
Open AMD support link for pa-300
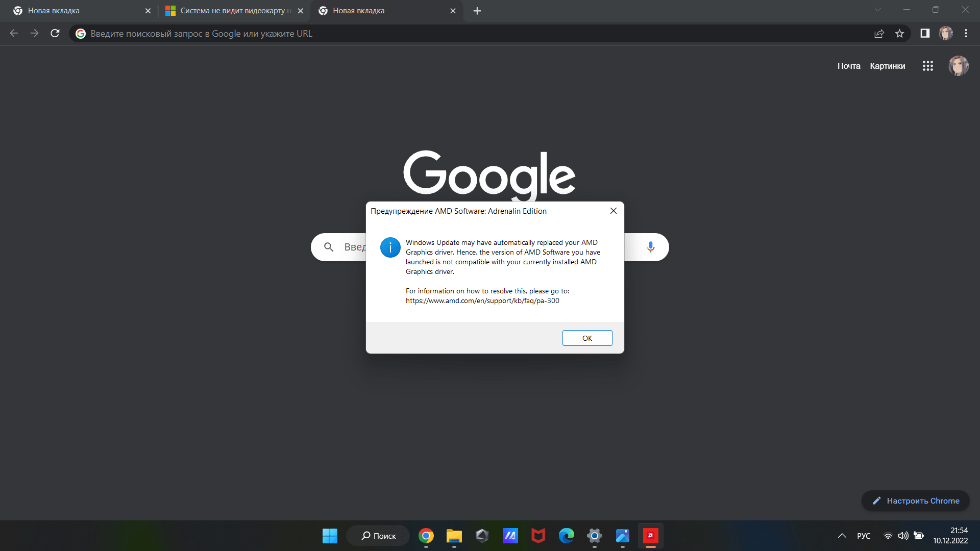click(482, 300)
